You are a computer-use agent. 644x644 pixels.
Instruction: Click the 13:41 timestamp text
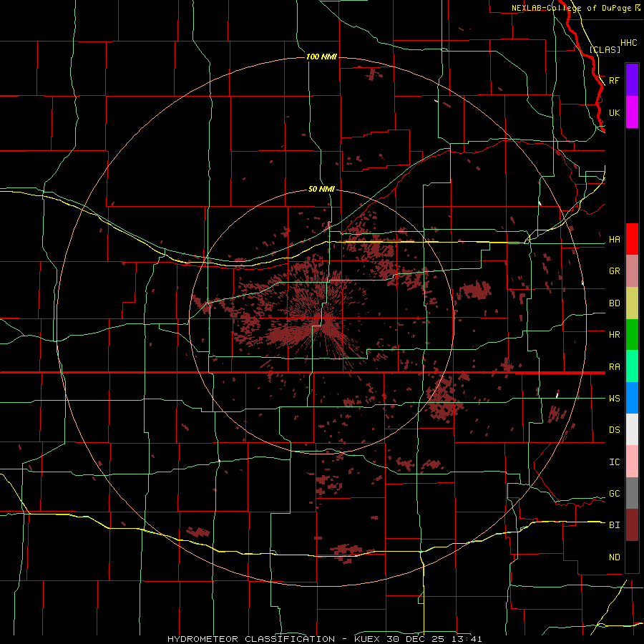(467, 639)
